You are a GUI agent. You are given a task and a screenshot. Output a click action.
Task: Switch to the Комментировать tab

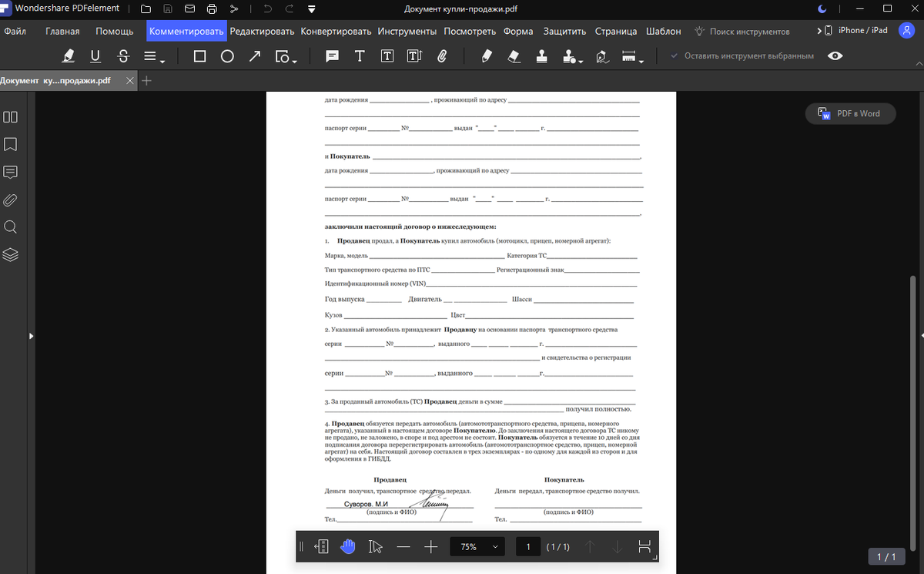pyautogui.click(x=186, y=32)
